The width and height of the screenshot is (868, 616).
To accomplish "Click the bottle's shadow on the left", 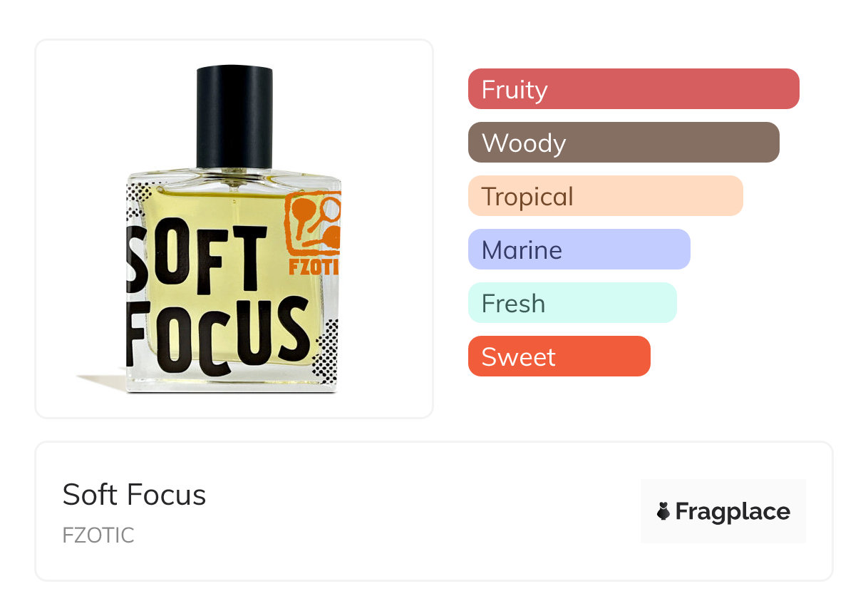I will click(x=100, y=381).
